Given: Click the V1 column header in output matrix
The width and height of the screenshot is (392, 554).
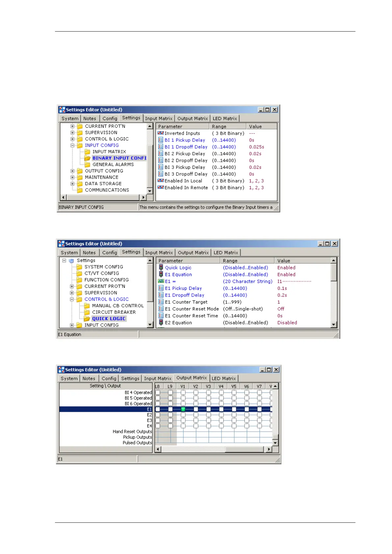Looking at the screenshot, I should (183, 386).
